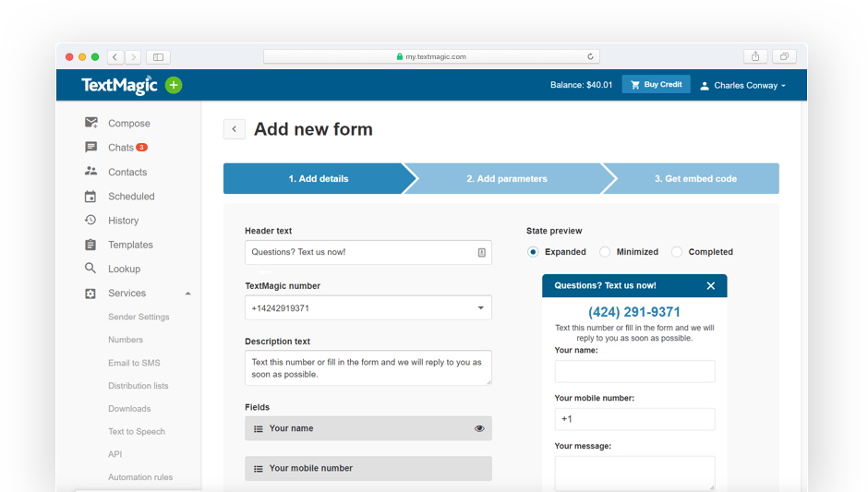The image size is (868, 492).
Task: Select the Expanded state preview radio
Action: pos(533,252)
